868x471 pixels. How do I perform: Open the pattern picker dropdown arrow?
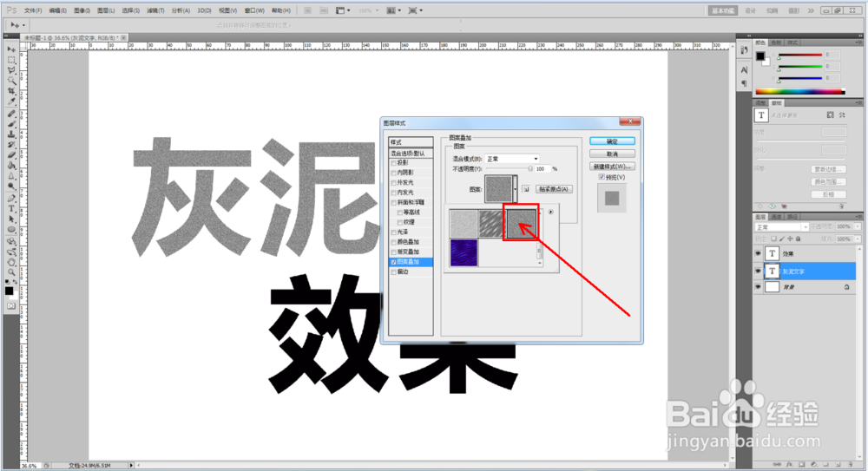point(516,189)
